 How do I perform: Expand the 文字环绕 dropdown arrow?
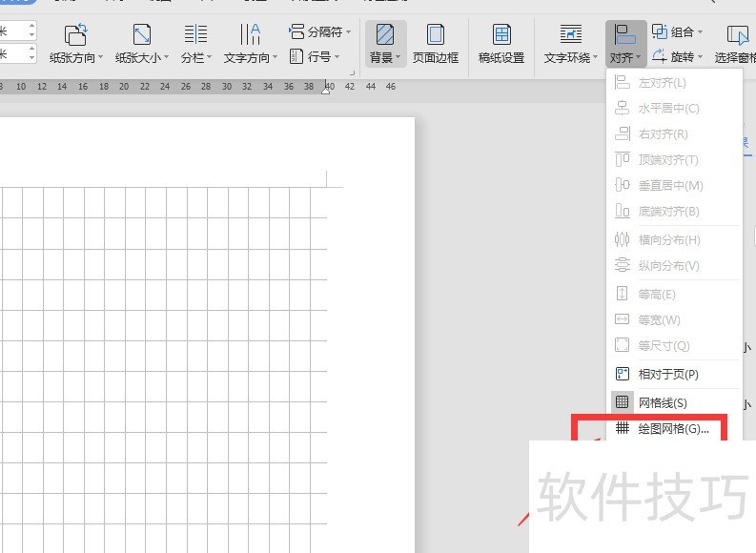596,57
